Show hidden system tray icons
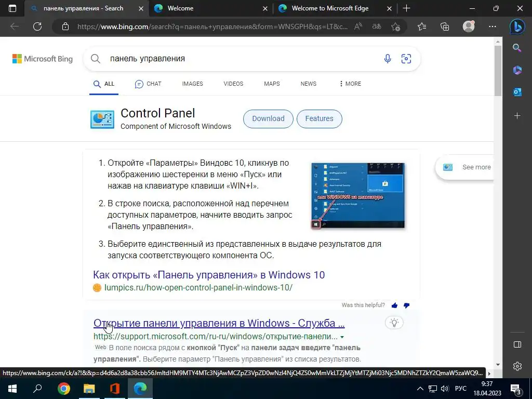This screenshot has width=532, height=399. (420, 389)
